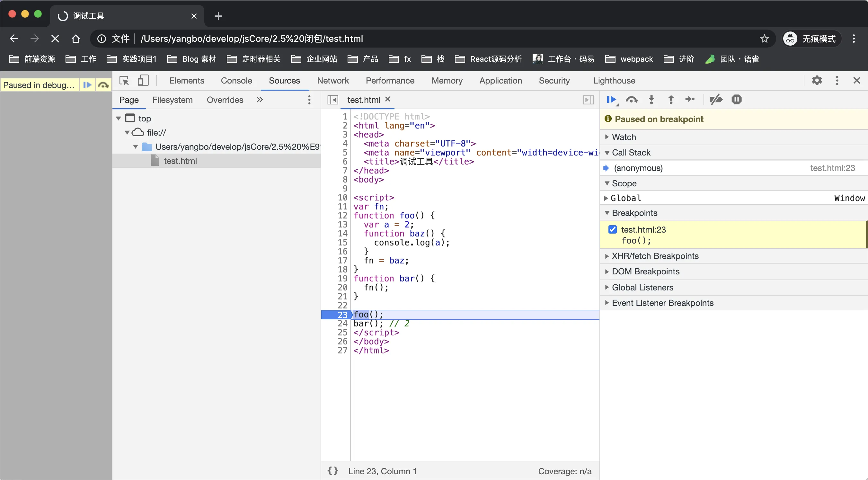Switch navigator to Filesystem tab
868x480 pixels.
point(172,100)
